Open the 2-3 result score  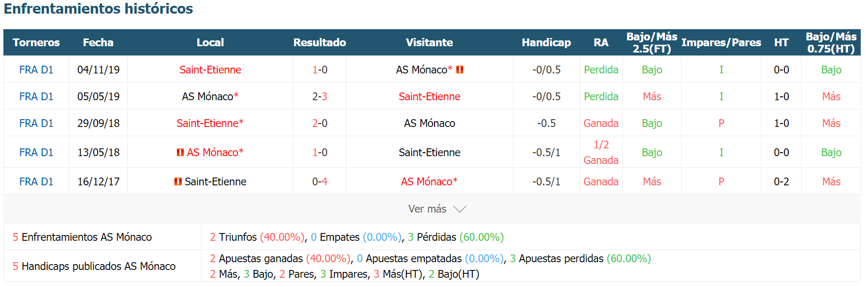(x=320, y=96)
